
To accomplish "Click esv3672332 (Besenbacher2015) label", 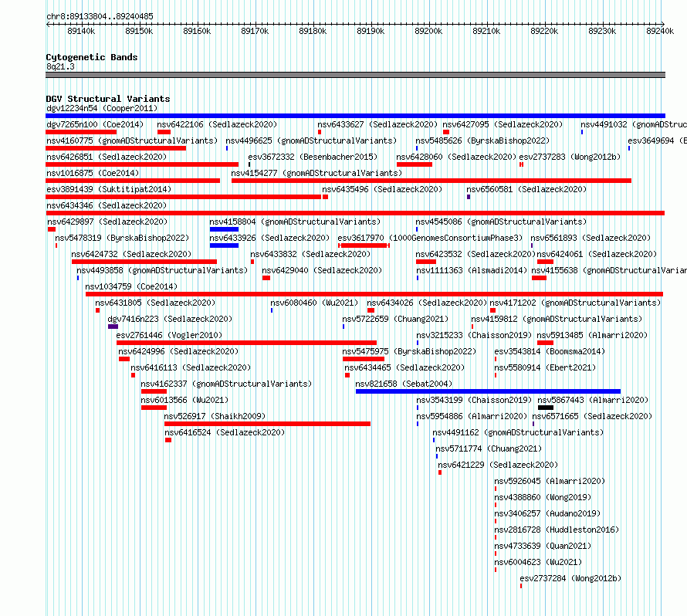I will (313, 157).
